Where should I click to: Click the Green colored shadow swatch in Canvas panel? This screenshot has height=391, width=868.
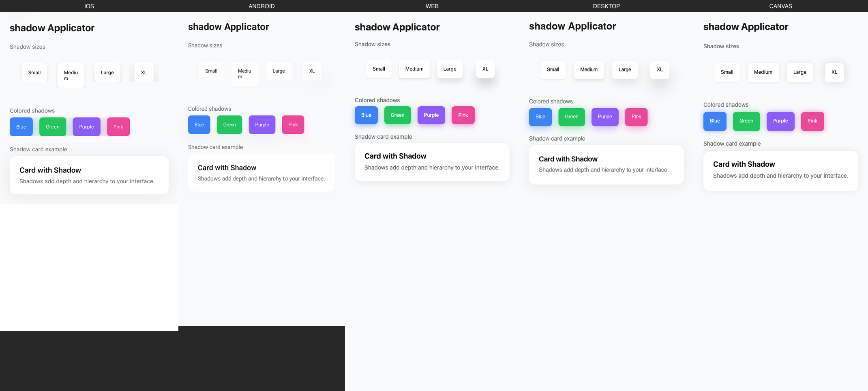click(746, 121)
